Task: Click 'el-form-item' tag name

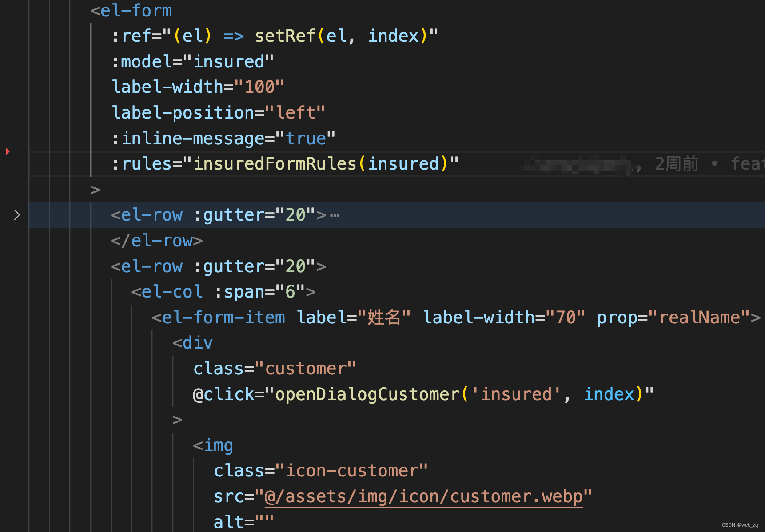Action: [x=223, y=318]
